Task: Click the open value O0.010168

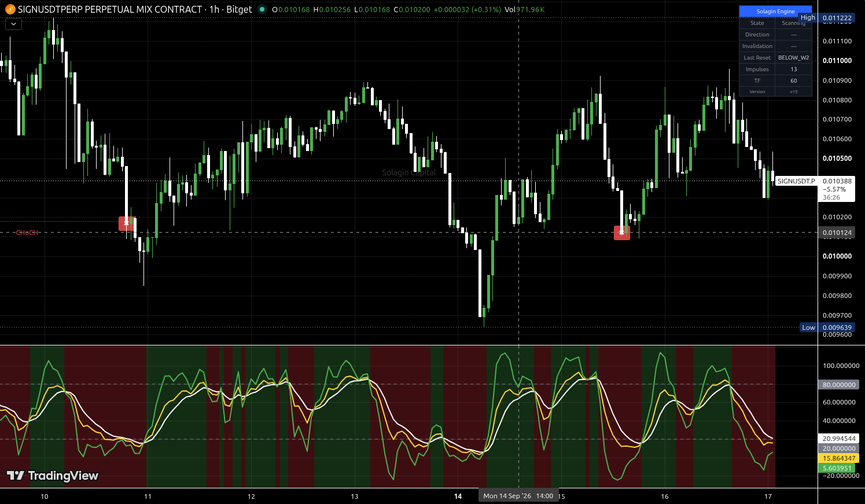Action: pos(291,10)
